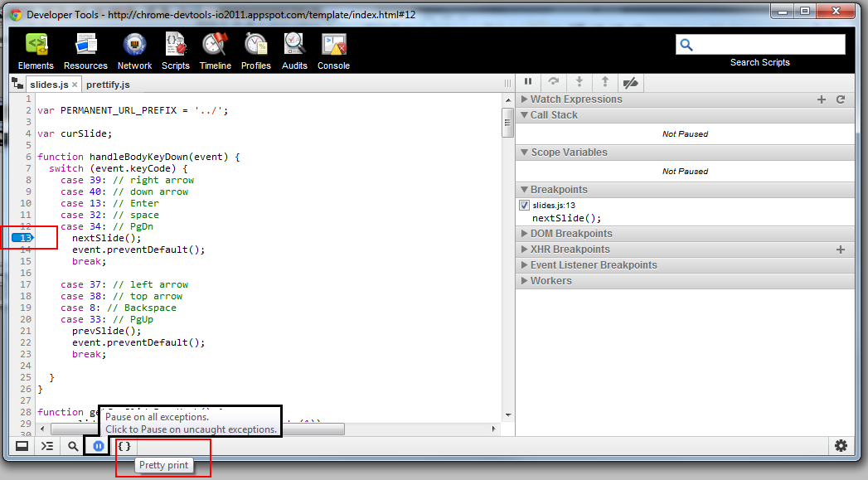Set breakpoint on line 21 gutter

click(25, 331)
